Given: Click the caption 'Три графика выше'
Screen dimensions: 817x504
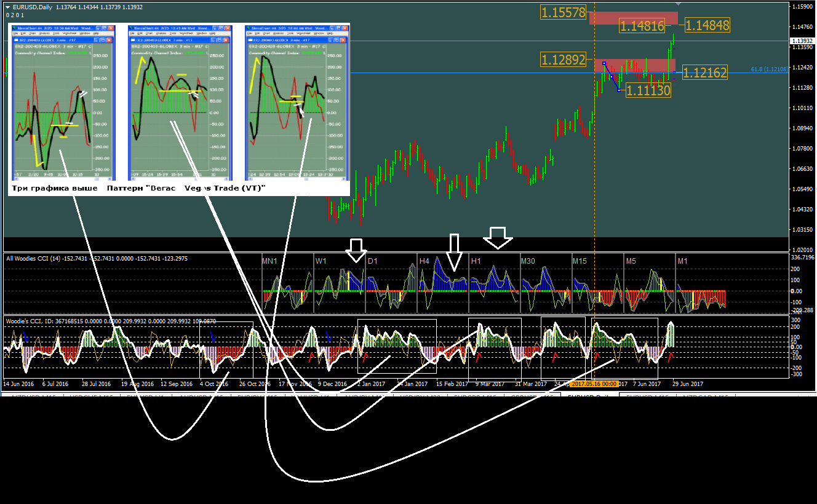Looking at the screenshot, I should pyautogui.click(x=55, y=187).
